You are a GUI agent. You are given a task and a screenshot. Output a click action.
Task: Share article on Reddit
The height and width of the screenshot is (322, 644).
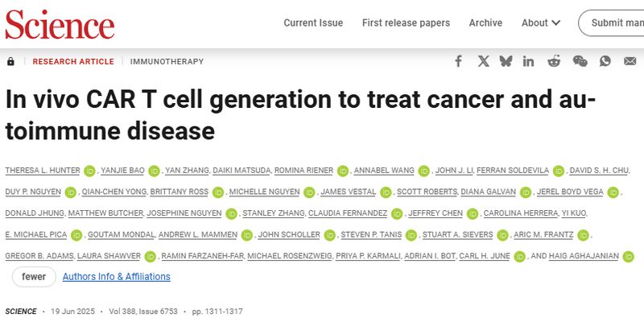554,61
